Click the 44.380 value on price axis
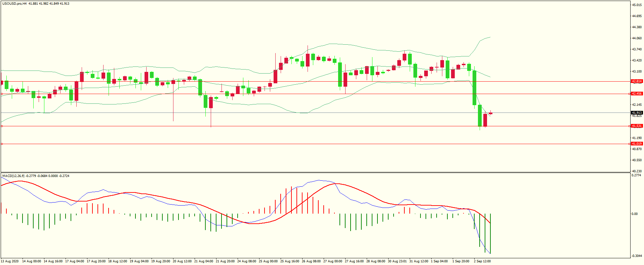 [637, 27]
